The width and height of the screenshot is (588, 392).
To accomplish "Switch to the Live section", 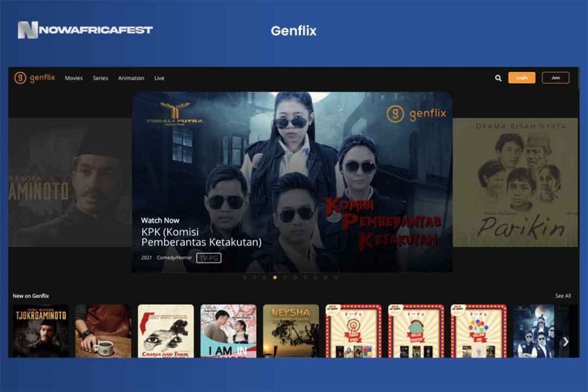I will pos(159,78).
